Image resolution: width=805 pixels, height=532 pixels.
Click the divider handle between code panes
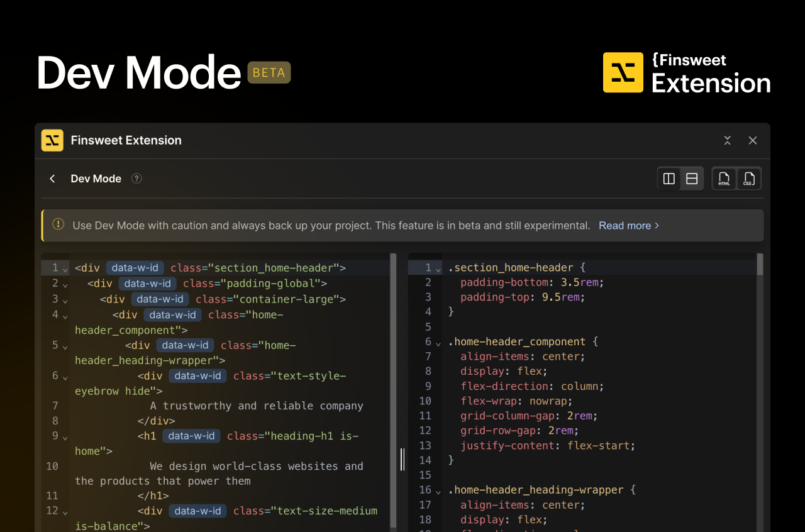tap(402, 460)
